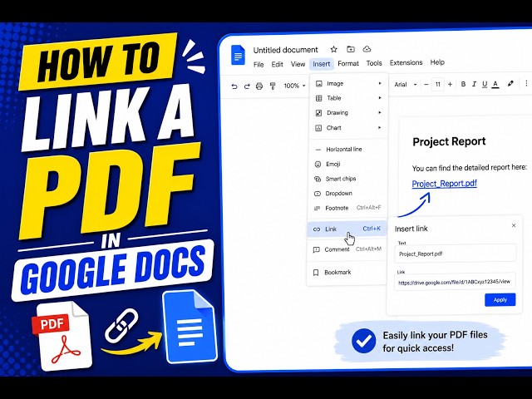Open the Arial font dropdown
The height and width of the screenshot is (399, 532).
pyautogui.click(x=406, y=85)
